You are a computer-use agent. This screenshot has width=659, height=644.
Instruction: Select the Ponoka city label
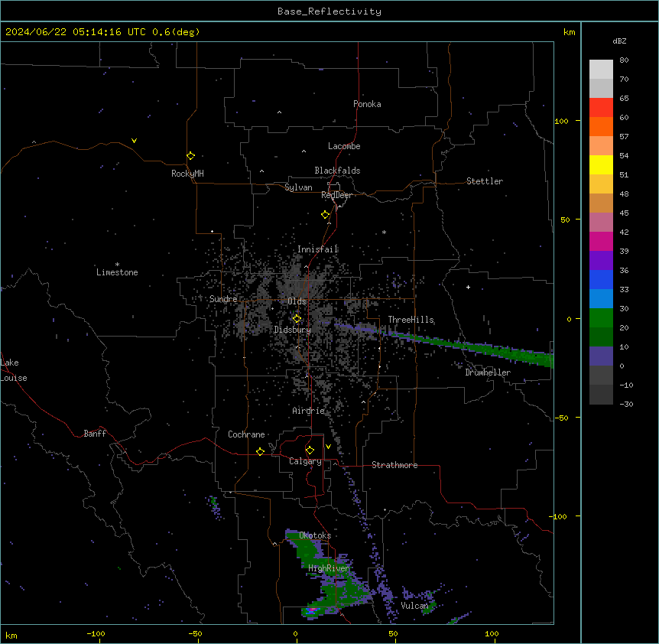point(367,104)
